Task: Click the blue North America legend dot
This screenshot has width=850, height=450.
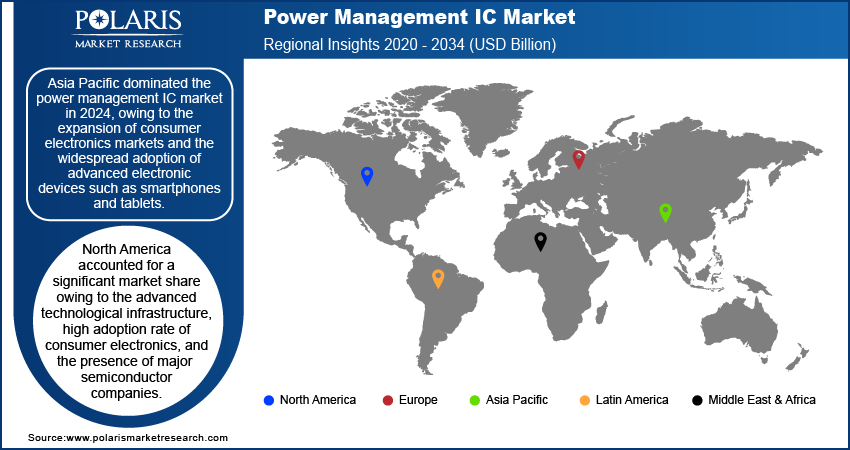Action: pyautogui.click(x=268, y=401)
